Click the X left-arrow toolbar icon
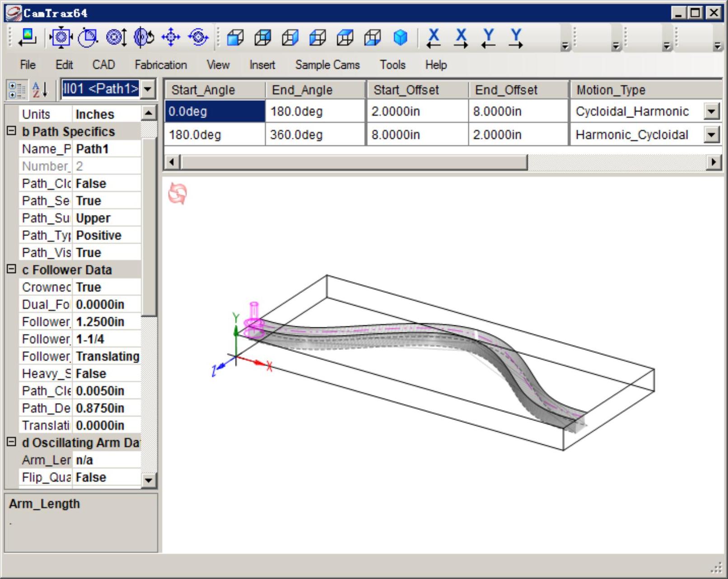The width and height of the screenshot is (728, 579). coord(434,38)
